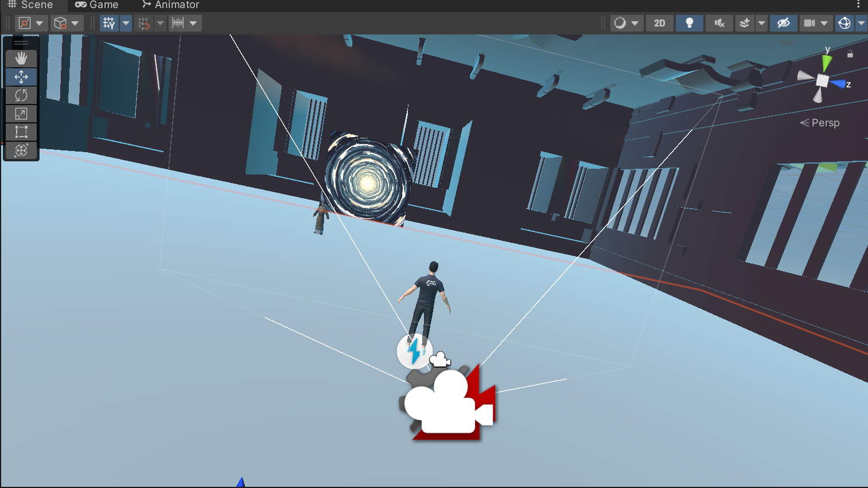The width and height of the screenshot is (868, 488).
Task: Toggle the orientation gizmo rotation lock
Action: pos(850,54)
